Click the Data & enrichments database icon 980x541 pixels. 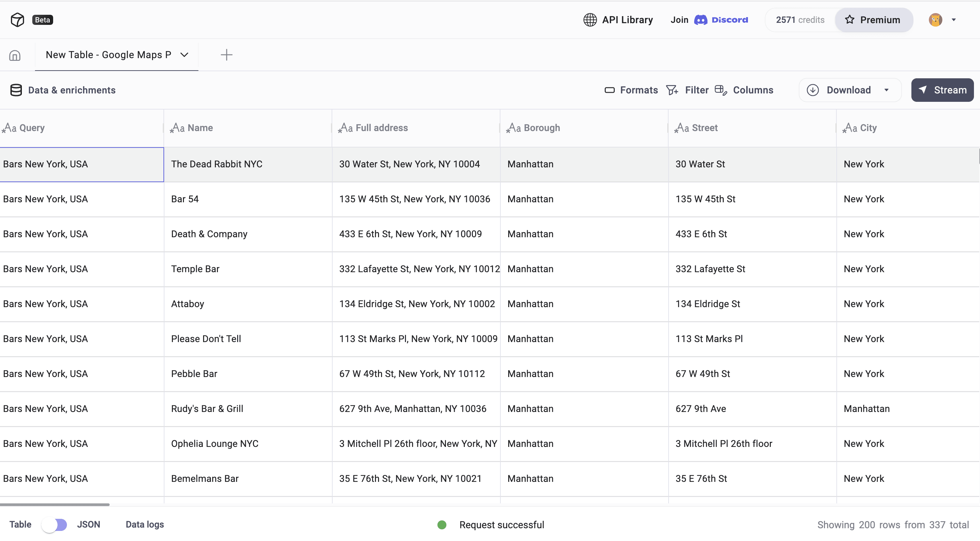point(16,90)
